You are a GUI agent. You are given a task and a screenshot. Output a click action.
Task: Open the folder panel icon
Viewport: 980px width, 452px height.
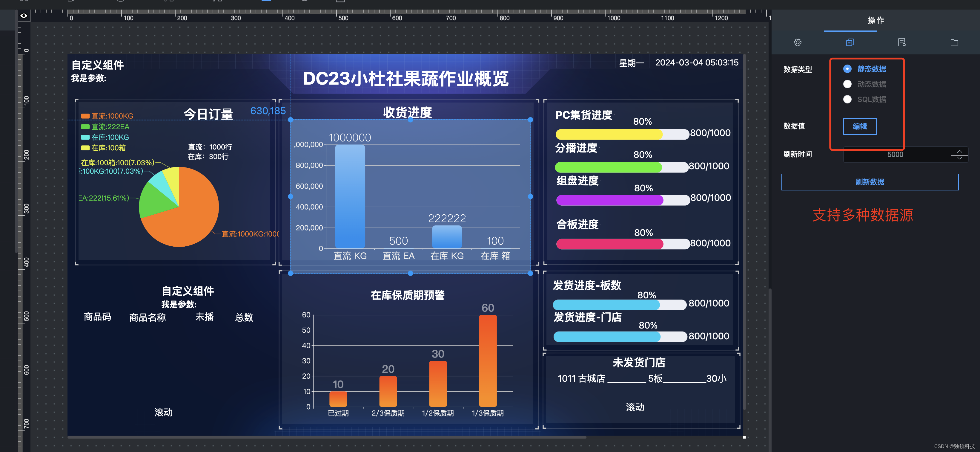tap(954, 42)
